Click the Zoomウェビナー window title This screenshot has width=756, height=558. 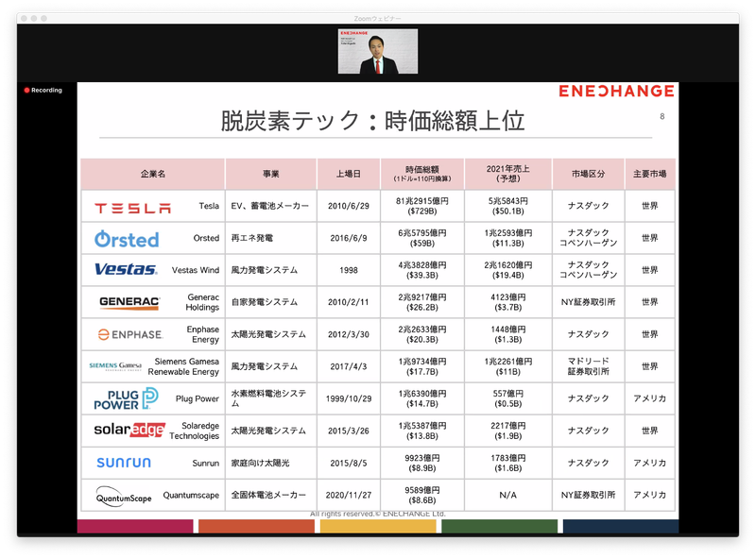click(377, 19)
